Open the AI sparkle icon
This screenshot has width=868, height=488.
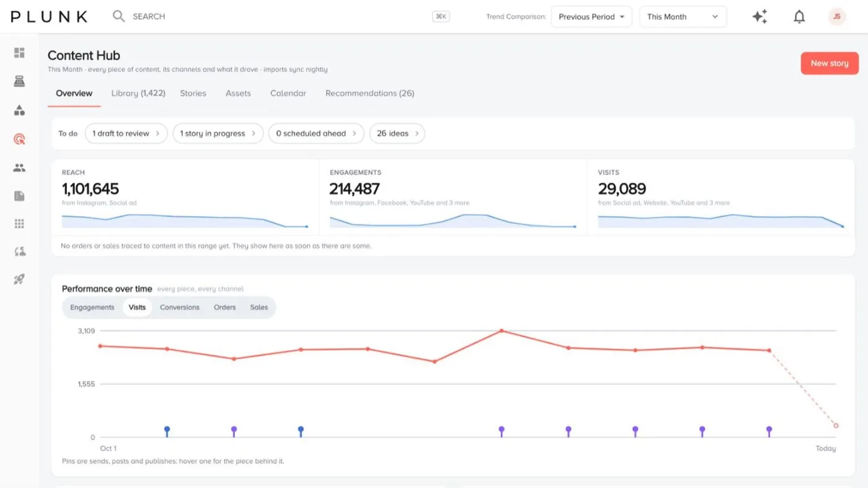[759, 17]
